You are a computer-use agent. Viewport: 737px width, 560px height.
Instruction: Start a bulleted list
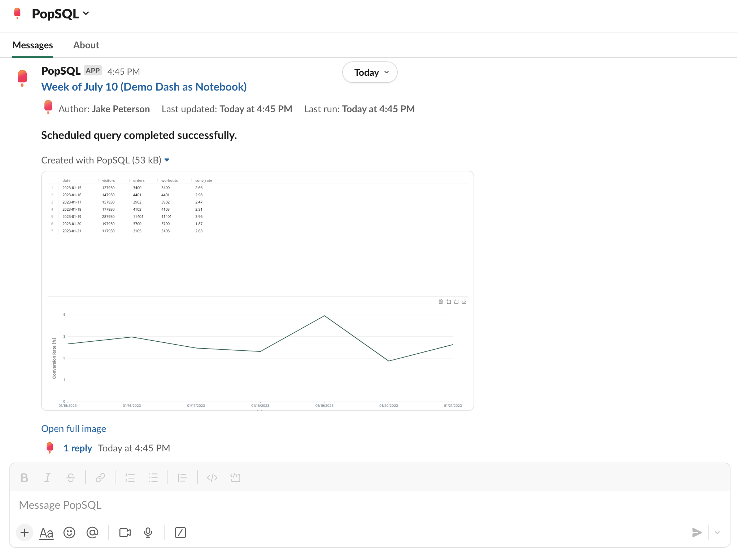[x=153, y=478]
